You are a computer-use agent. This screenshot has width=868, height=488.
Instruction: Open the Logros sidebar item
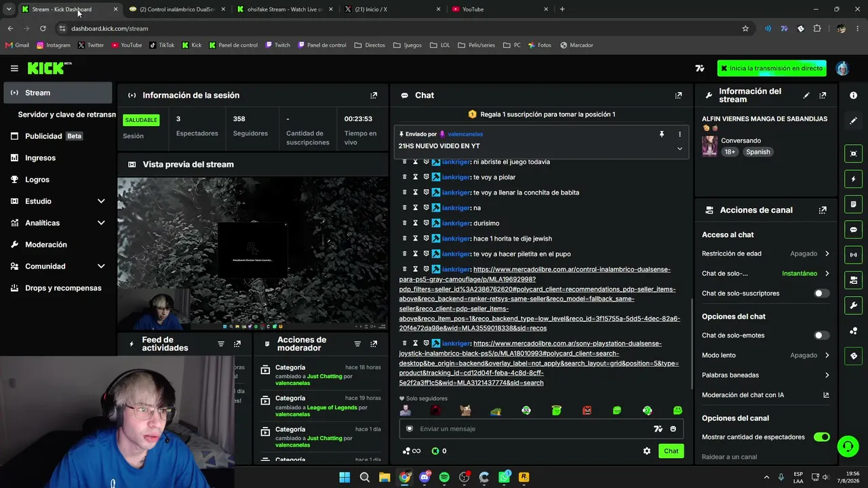[x=58, y=180]
